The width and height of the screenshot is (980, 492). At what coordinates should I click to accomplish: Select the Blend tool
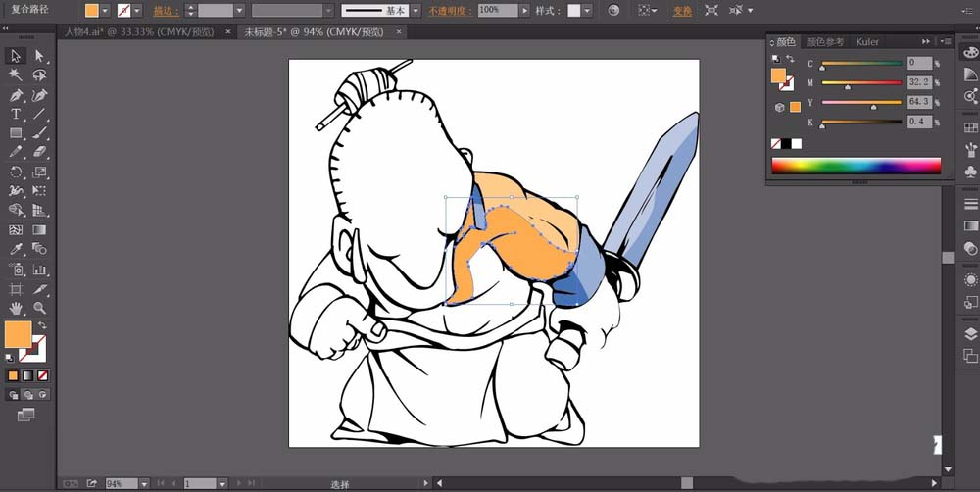(x=39, y=249)
